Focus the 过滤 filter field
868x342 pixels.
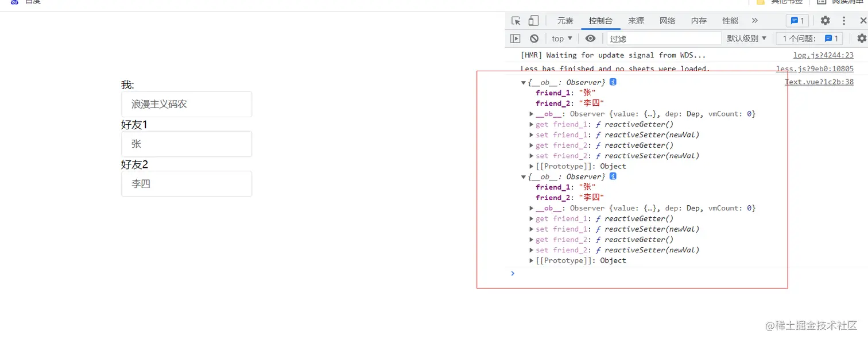[x=664, y=39]
